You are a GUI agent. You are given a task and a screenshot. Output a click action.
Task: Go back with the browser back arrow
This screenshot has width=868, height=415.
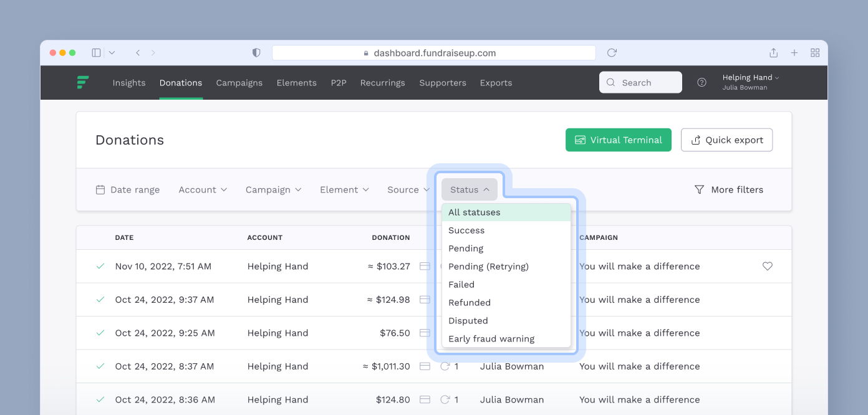pos(138,53)
